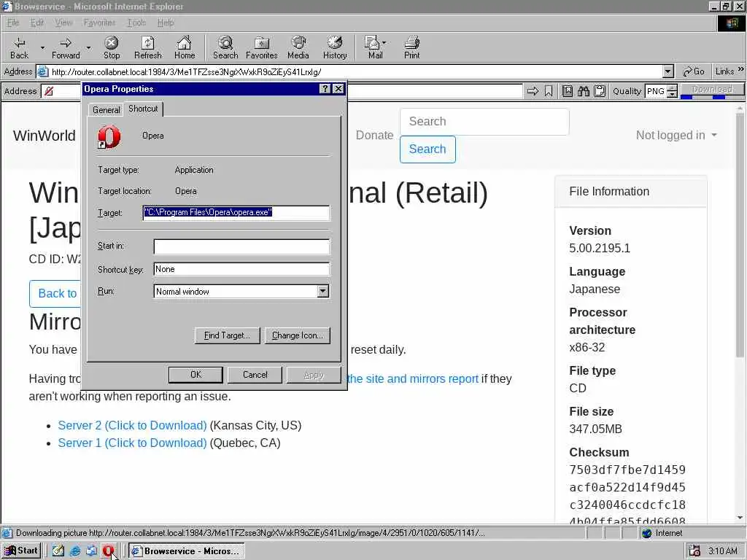
Task: Open the Search toolbar icon in IE
Action: click(225, 47)
